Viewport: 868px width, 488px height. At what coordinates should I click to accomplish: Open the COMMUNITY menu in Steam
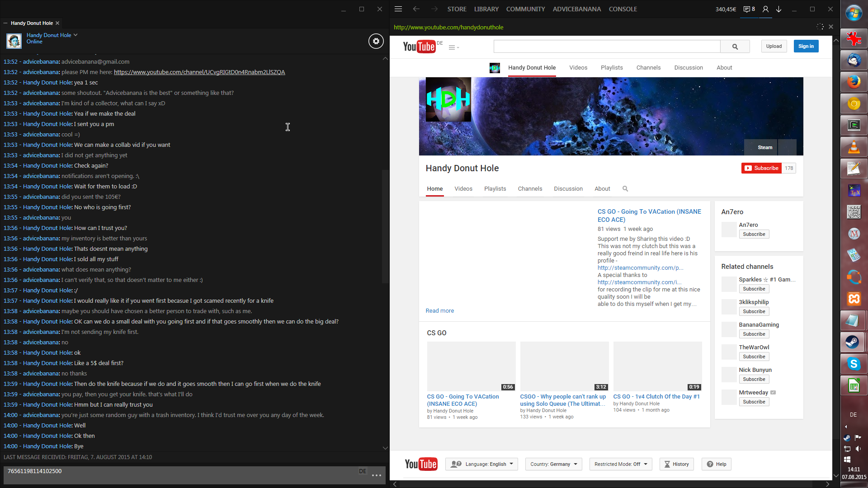[x=525, y=9]
